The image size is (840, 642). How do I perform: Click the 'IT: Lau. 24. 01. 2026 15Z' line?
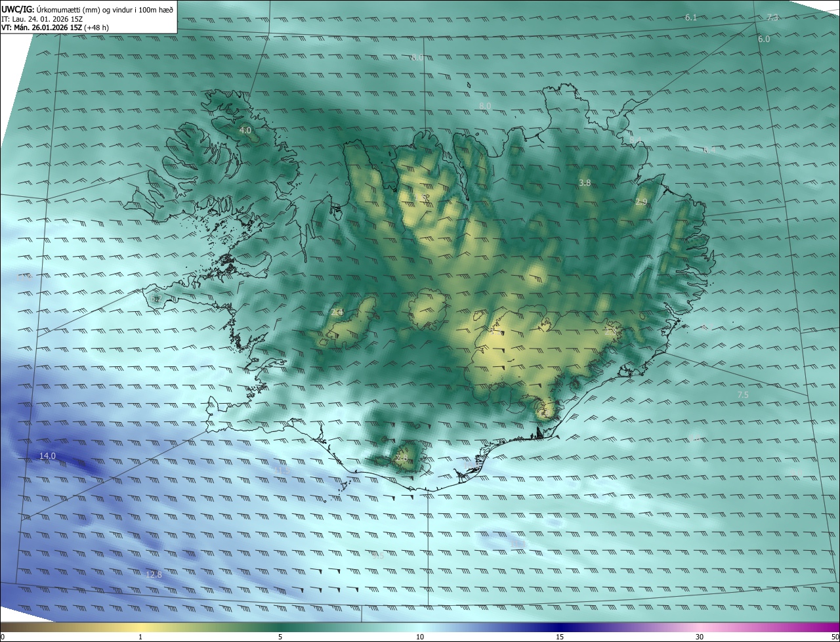42,19
